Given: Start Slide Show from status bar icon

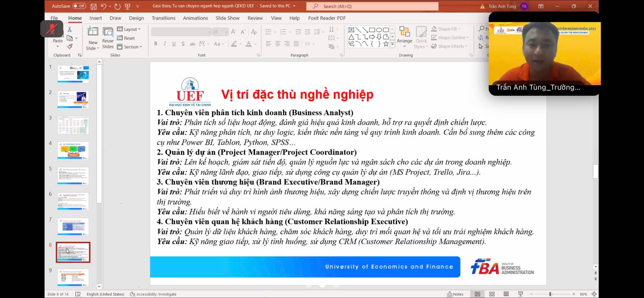Looking at the screenshot, I should tap(521, 294).
